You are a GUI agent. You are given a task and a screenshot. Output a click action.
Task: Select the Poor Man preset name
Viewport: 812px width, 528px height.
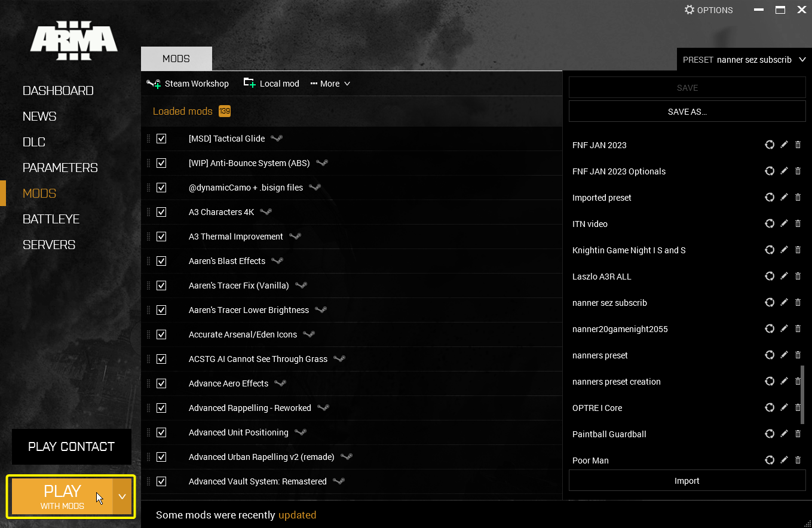point(590,461)
